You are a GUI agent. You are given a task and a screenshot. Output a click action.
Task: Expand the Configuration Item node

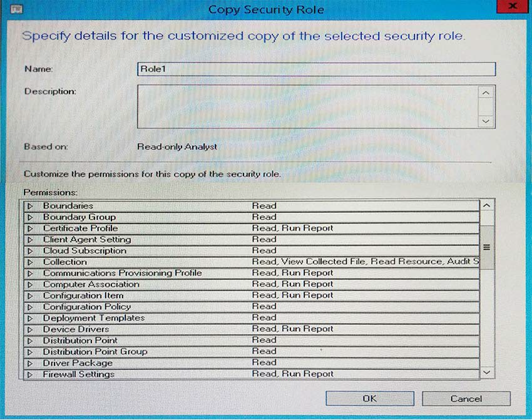point(30,296)
